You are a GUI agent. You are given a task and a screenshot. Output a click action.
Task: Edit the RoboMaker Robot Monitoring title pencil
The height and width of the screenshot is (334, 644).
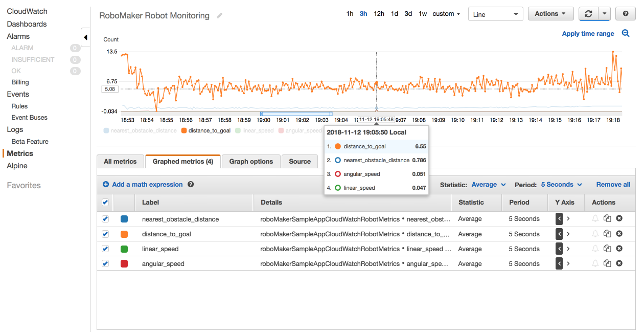pyautogui.click(x=220, y=16)
